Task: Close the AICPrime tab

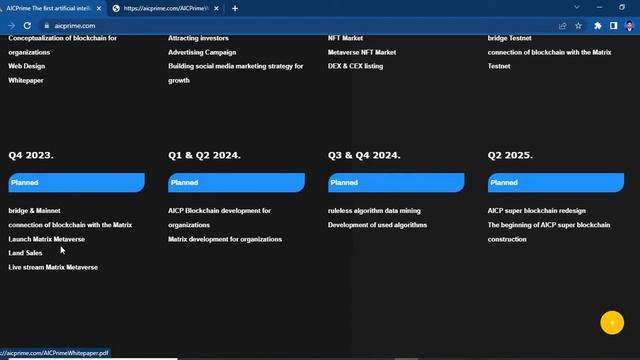Action: [99, 8]
